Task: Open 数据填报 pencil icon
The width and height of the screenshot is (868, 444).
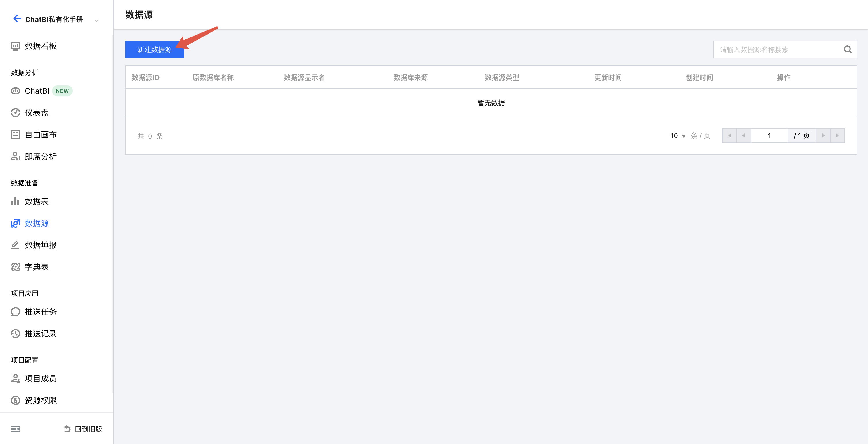Action: pyautogui.click(x=15, y=245)
